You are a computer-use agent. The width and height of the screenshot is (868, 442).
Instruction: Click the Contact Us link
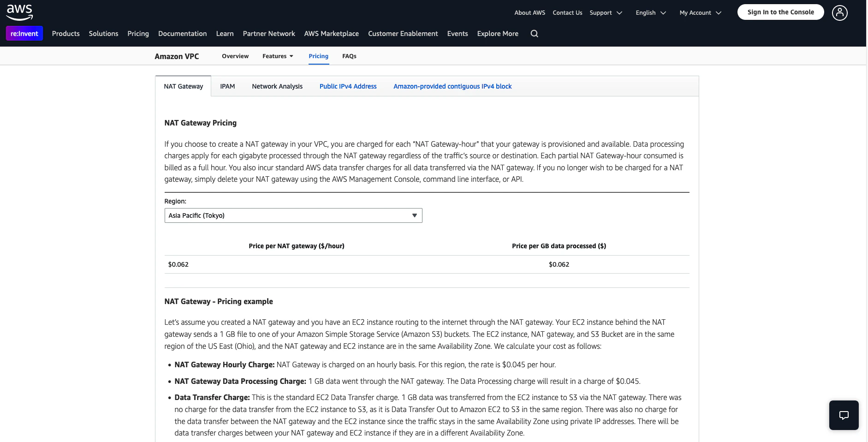pyautogui.click(x=567, y=13)
